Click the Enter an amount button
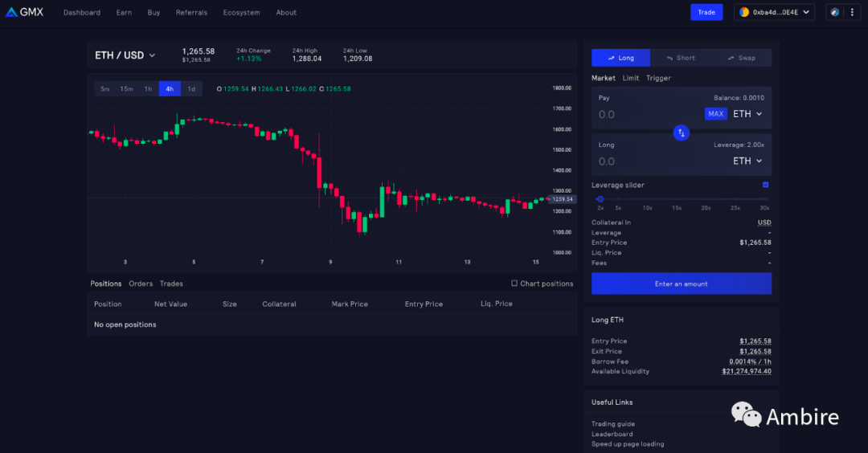 [681, 284]
